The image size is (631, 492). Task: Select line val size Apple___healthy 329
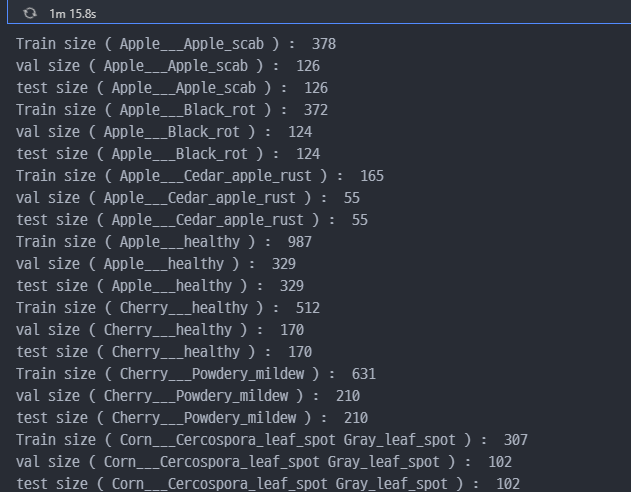tap(156, 264)
